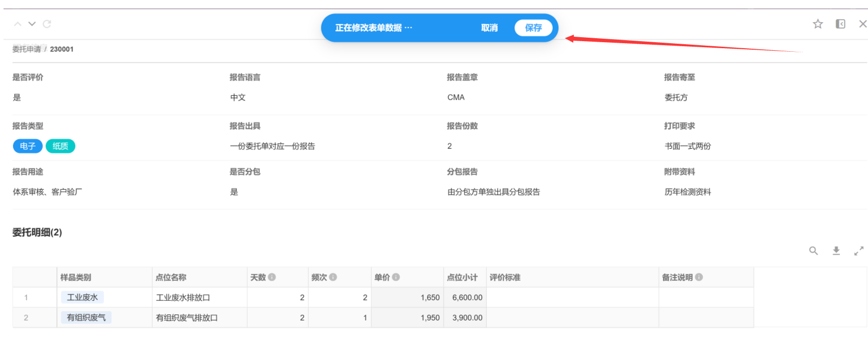Download the 委托明细 table data
Image resolution: width=868 pixels, height=338 pixels.
pos(836,251)
